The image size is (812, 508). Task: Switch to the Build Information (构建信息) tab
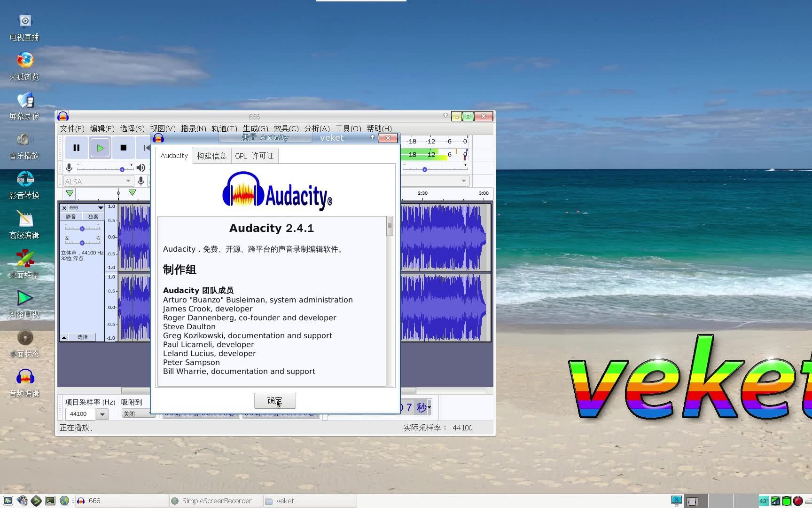211,156
